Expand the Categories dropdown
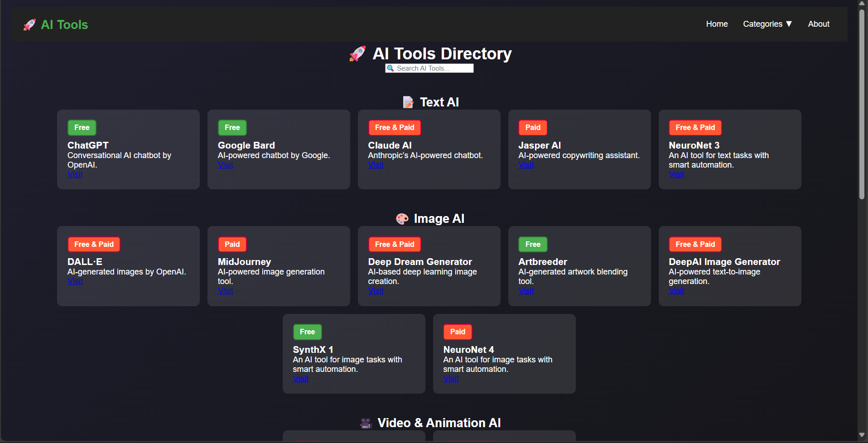 tap(767, 24)
